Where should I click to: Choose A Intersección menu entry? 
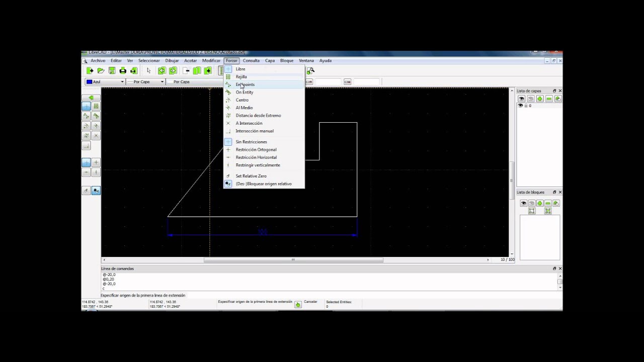[264, 123]
